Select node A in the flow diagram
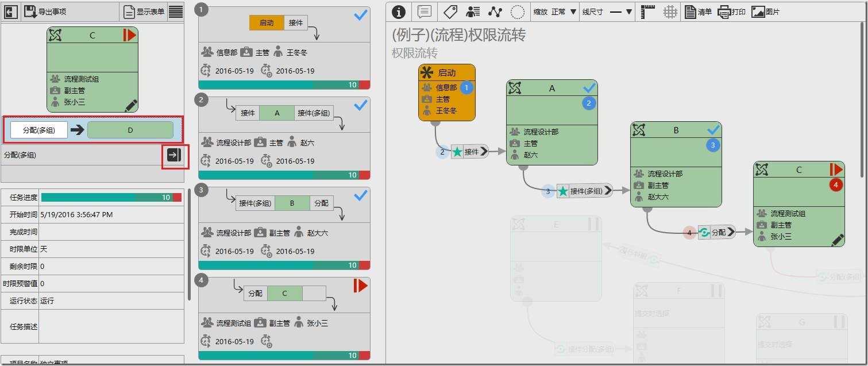The image size is (868, 366). pyautogui.click(x=551, y=122)
